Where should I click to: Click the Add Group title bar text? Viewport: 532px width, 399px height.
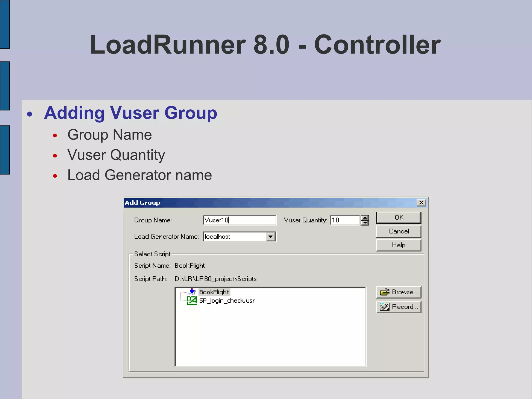142,203
